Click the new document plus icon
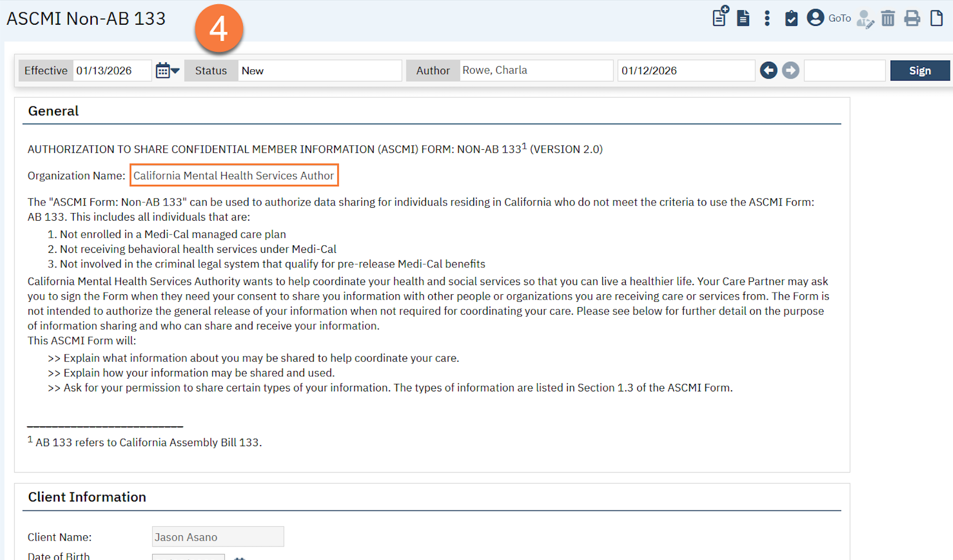The width and height of the screenshot is (953, 560). [x=720, y=17]
